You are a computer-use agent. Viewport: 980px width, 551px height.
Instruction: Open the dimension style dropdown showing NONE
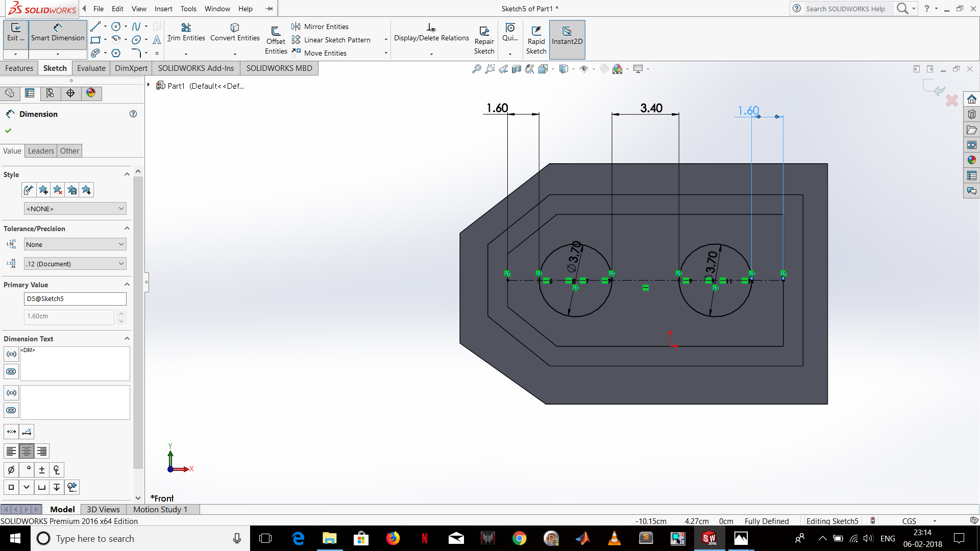click(75, 208)
